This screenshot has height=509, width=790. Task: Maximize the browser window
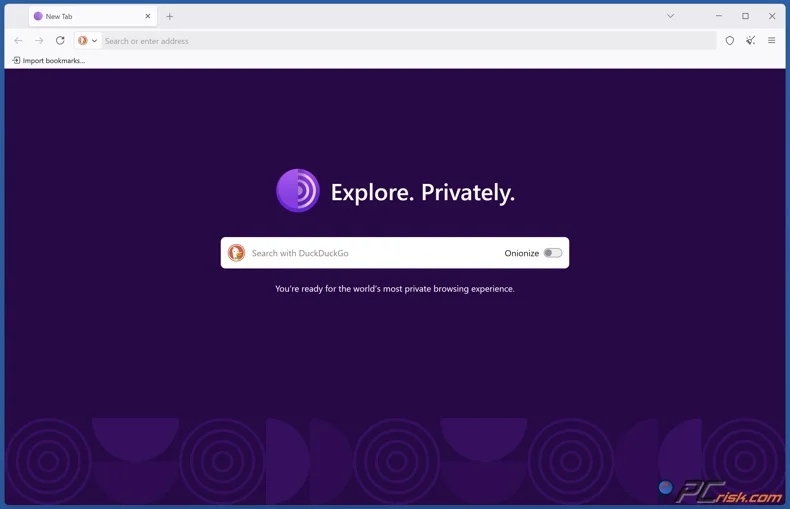tap(745, 16)
